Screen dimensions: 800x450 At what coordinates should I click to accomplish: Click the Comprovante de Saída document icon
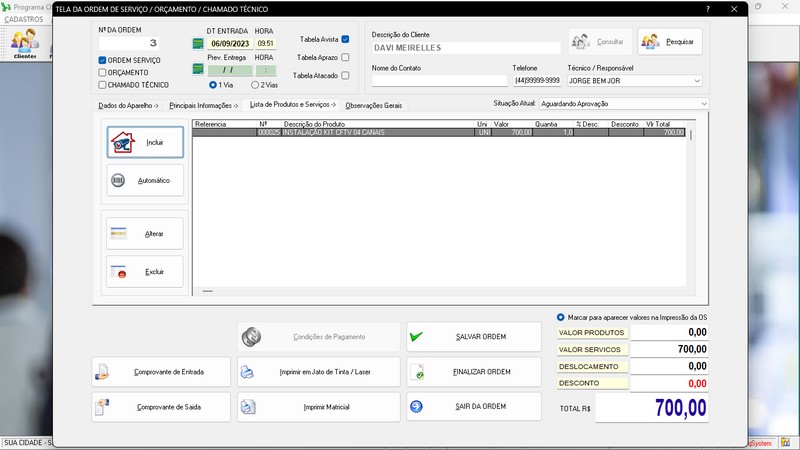(x=102, y=407)
